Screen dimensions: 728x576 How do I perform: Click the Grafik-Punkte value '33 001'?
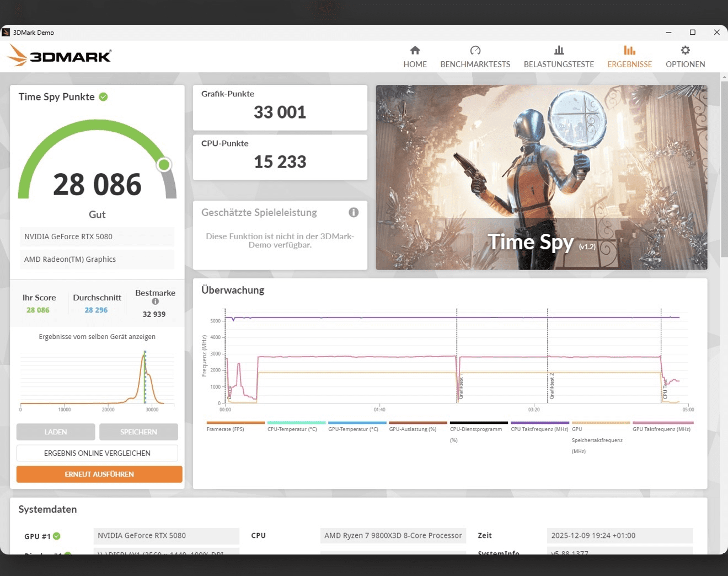tap(280, 112)
